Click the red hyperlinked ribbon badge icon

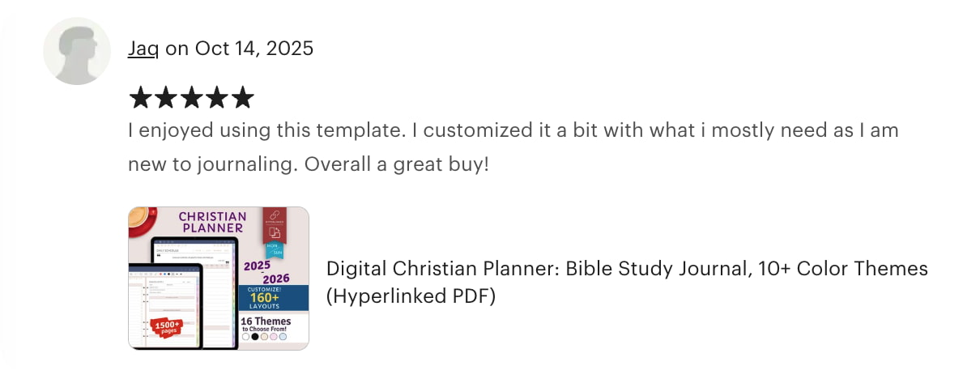[274, 220]
